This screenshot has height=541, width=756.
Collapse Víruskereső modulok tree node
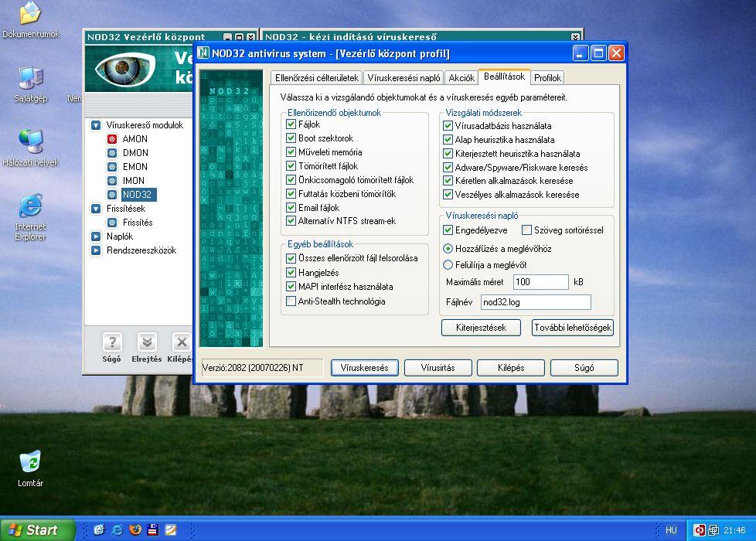point(96,125)
